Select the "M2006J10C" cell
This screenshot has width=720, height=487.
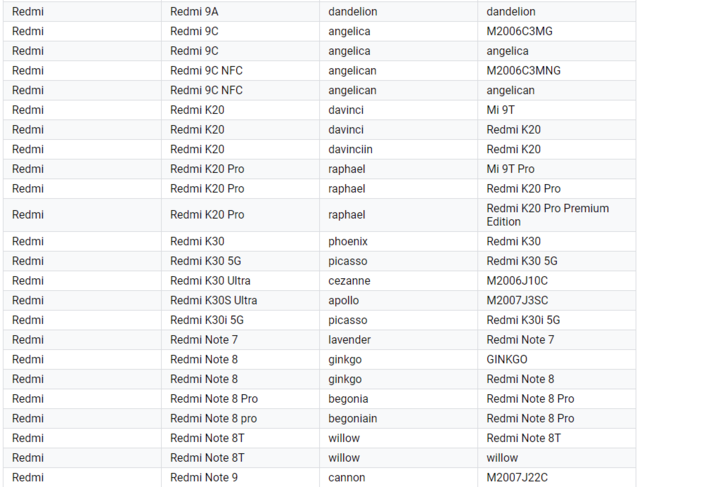517,281
